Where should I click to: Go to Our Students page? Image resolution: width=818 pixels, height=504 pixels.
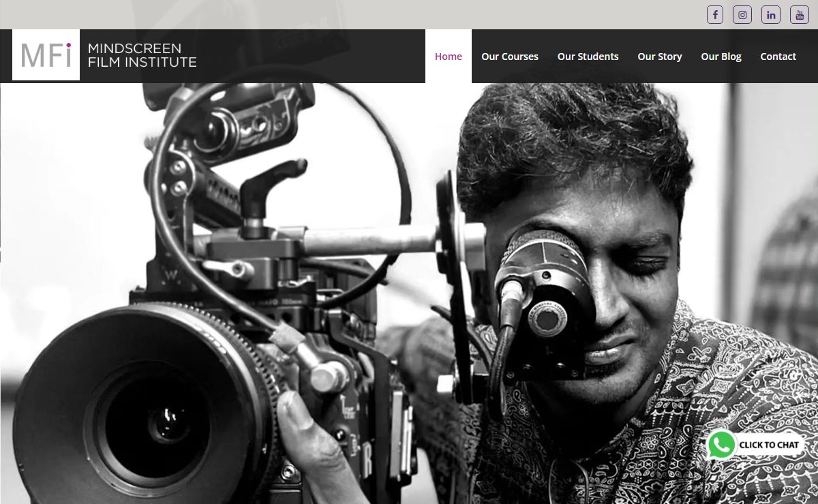click(x=588, y=57)
